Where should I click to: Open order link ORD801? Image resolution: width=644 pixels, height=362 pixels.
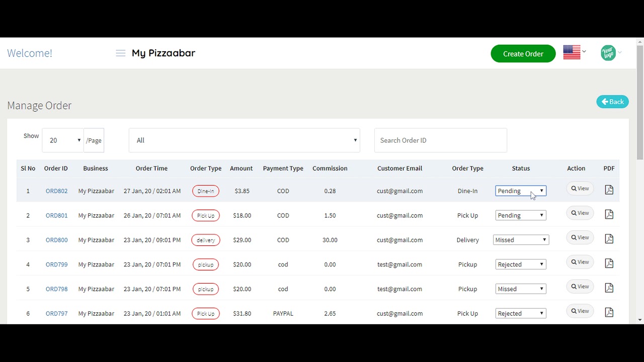pos(56,215)
